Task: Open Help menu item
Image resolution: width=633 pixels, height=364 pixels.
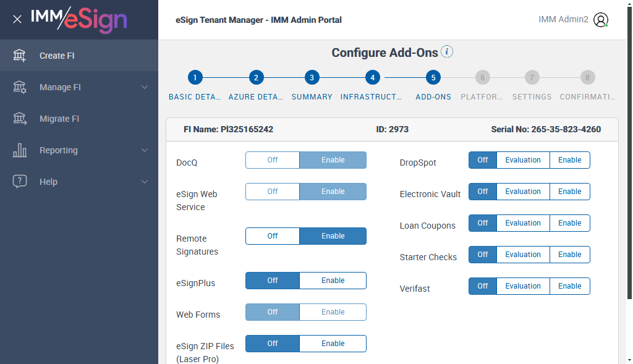Action: (79, 181)
